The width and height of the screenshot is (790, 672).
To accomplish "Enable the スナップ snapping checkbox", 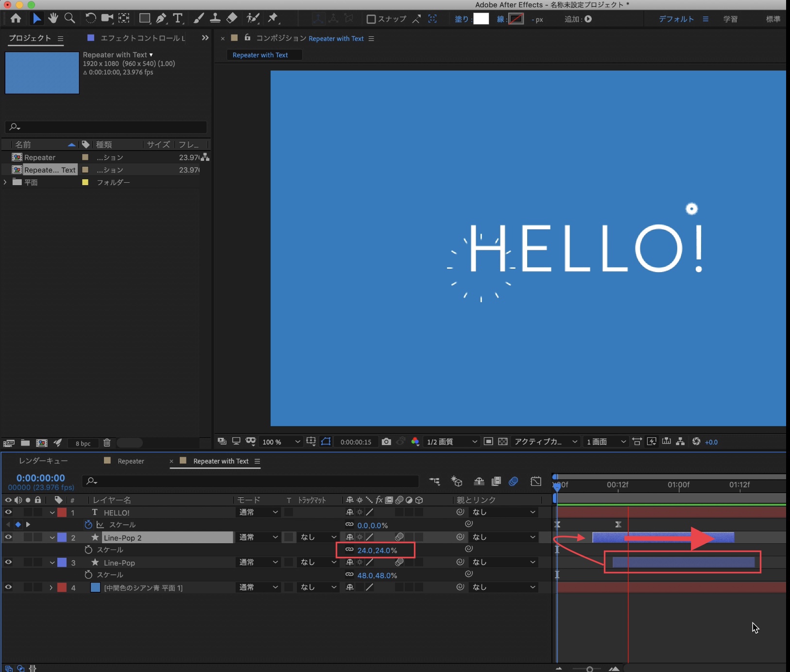I will pos(371,19).
